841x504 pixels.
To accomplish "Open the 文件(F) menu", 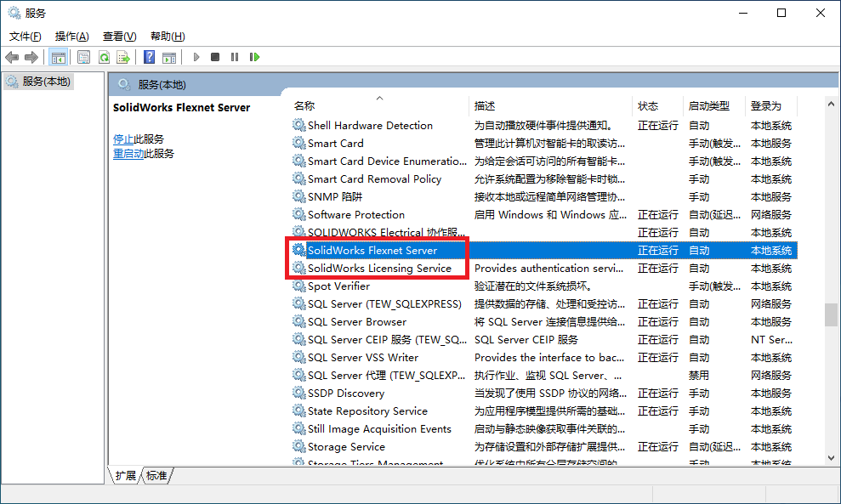I will pos(26,36).
